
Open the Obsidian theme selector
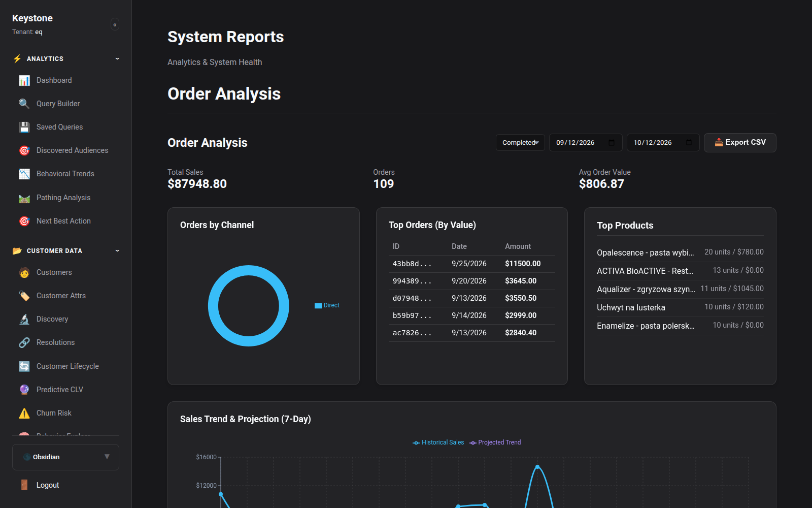(x=65, y=457)
